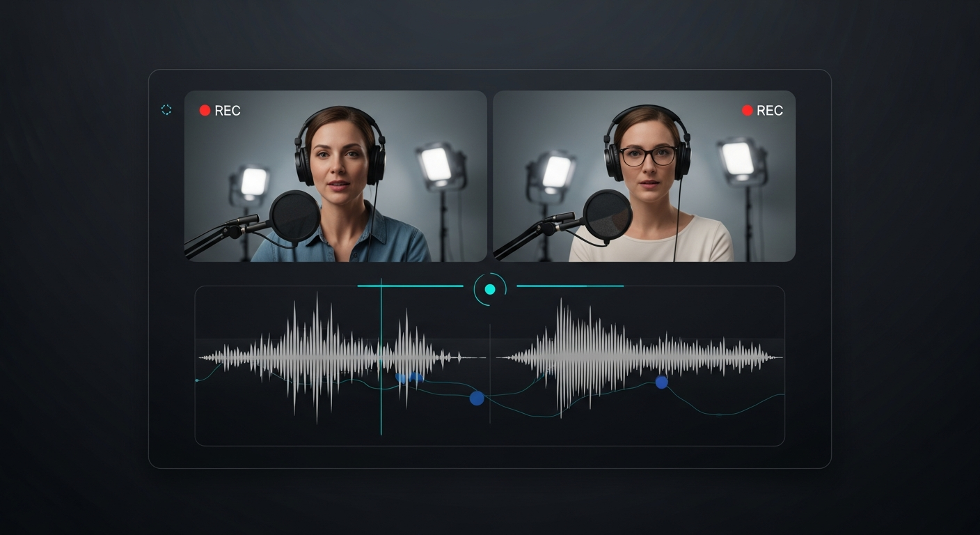This screenshot has width=980, height=535.
Task: Click the red record dot in right video
Action: (x=748, y=110)
